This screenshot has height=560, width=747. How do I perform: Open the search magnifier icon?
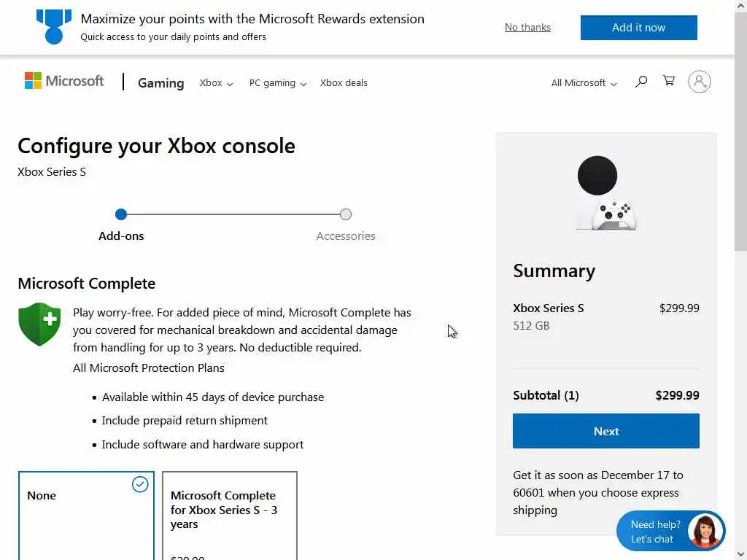[641, 82]
